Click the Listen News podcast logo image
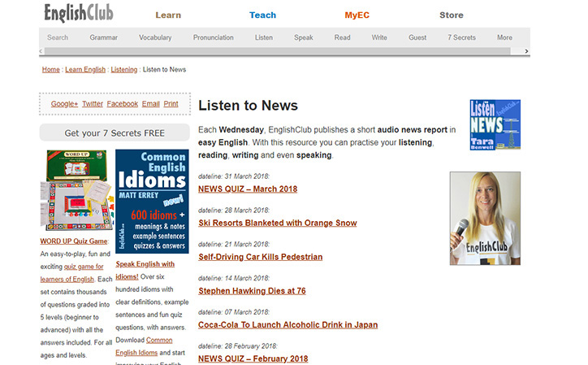Screen dimensions: 588x365 point(495,124)
